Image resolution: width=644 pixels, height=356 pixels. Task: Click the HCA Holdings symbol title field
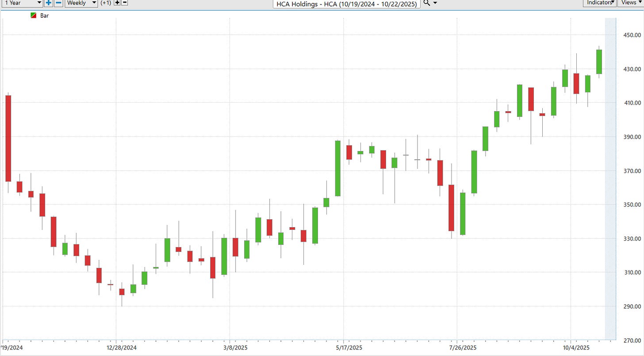[x=346, y=4]
